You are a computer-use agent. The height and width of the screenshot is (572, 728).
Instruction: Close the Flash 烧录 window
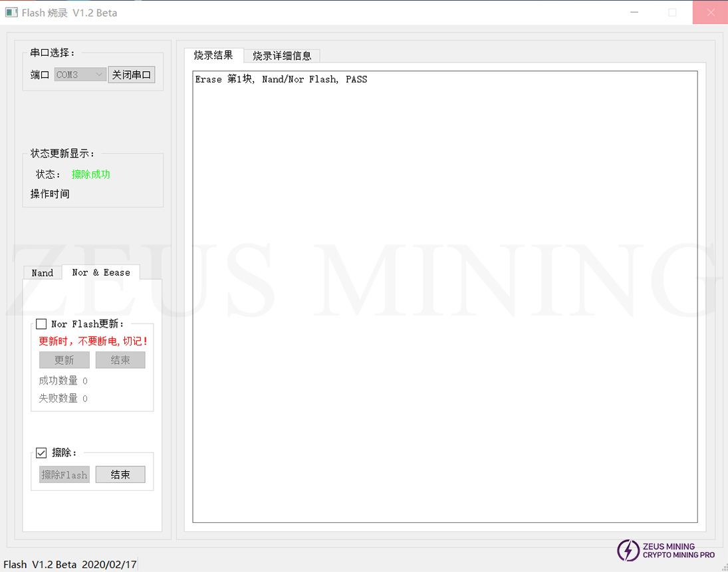pyautogui.click(x=709, y=13)
